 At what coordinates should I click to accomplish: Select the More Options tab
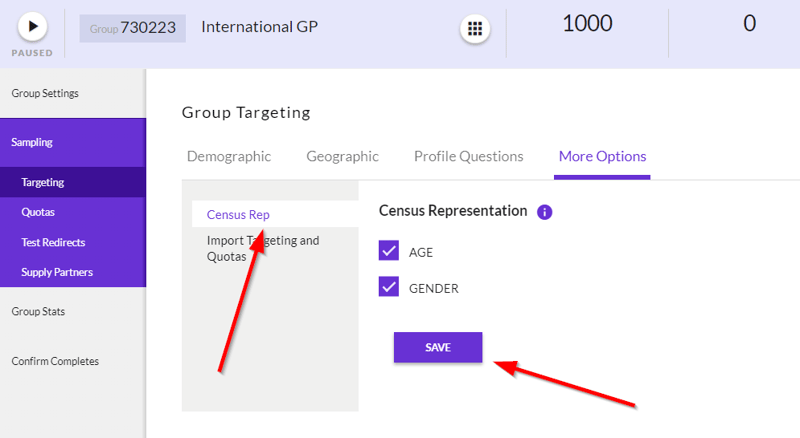[x=603, y=156]
